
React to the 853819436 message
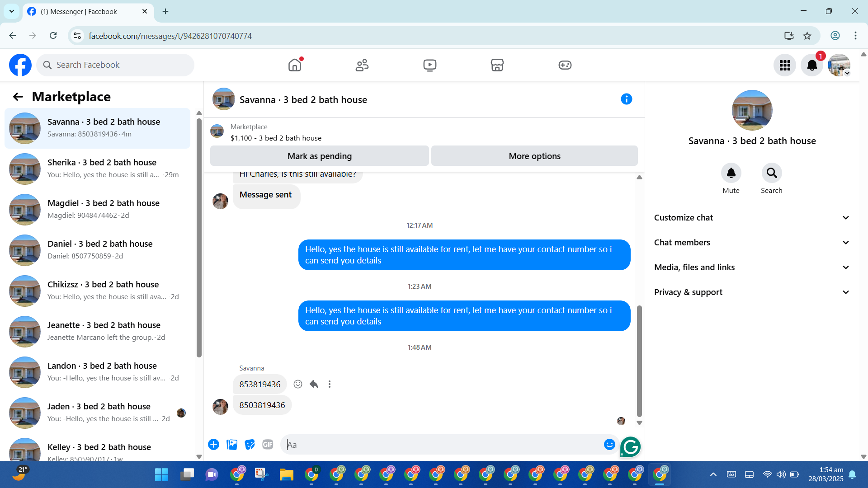click(x=298, y=384)
